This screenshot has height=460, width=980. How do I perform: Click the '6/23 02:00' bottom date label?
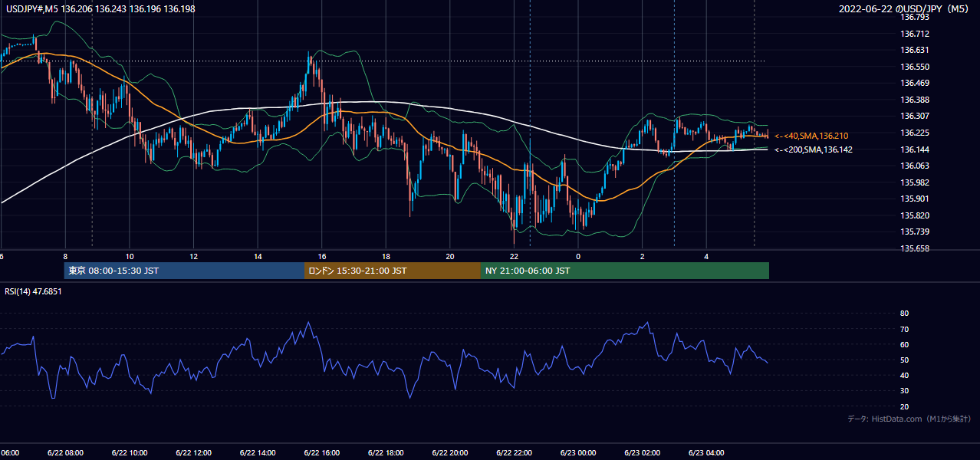[x=643, y=452]
